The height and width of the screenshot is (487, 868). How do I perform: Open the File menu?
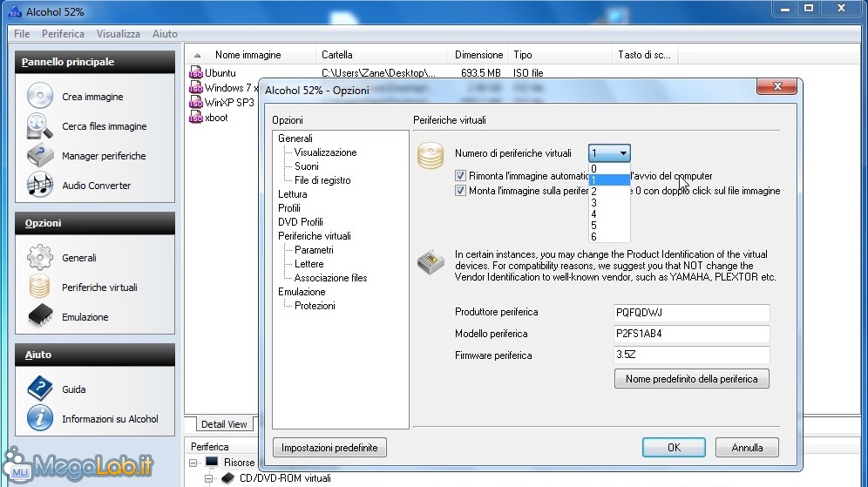tap(22, 34)
